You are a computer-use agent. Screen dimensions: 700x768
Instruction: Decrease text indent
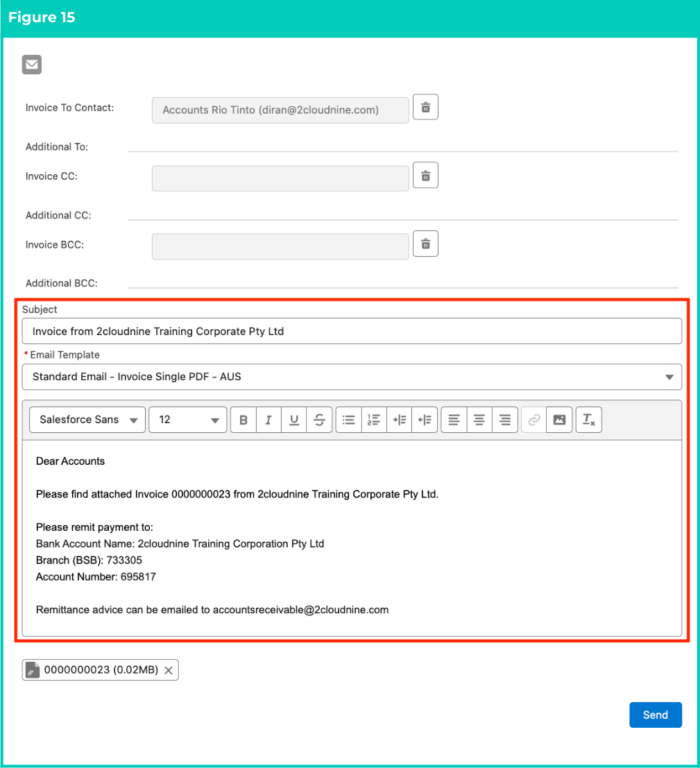coord(425,420)
